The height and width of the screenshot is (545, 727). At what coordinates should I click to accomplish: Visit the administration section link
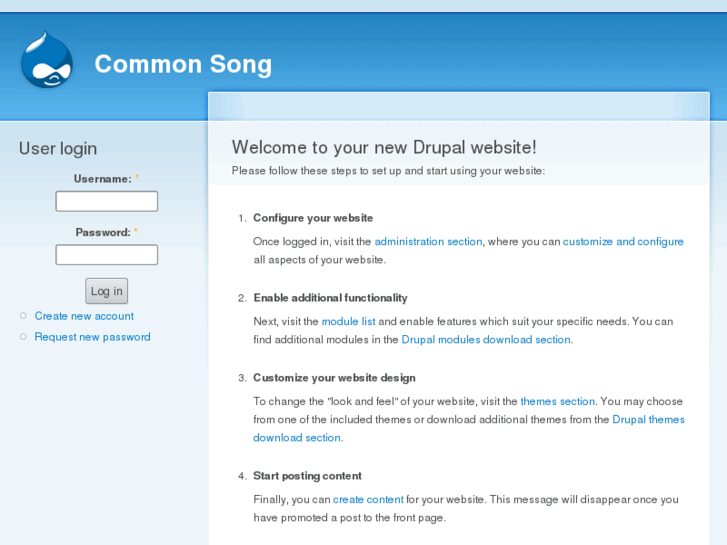(x=428, y=242)
